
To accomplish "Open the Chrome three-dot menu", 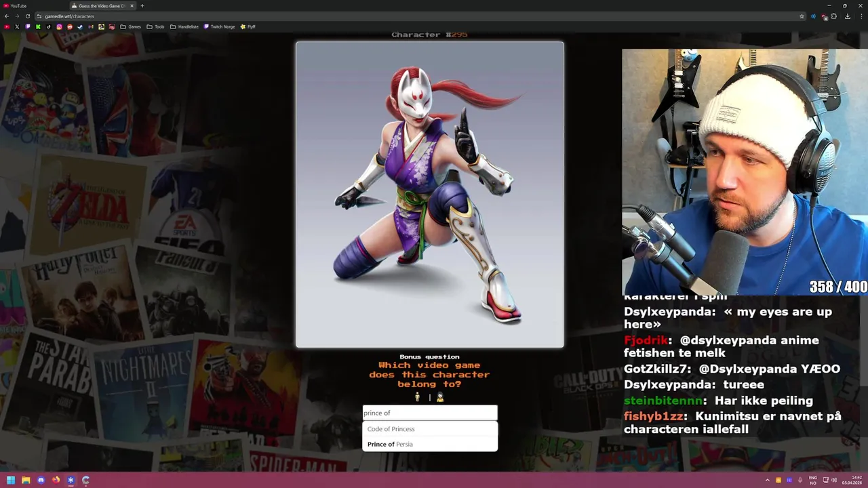I will (x=860, y=16).
